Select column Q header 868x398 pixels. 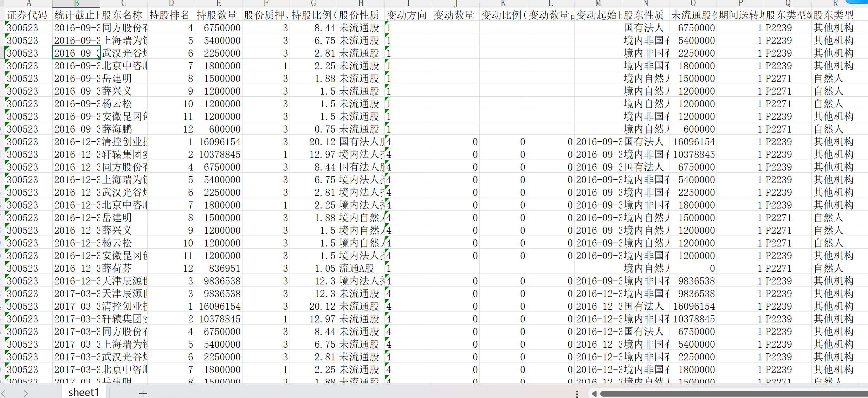point(788,4)
